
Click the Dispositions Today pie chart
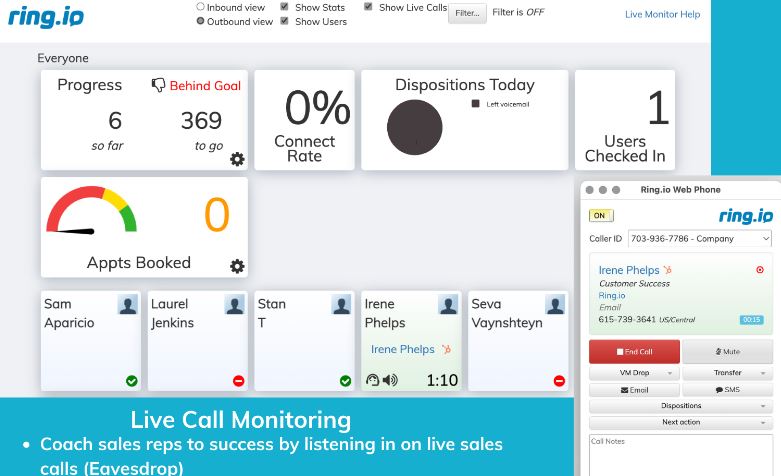tap(414, 127)
